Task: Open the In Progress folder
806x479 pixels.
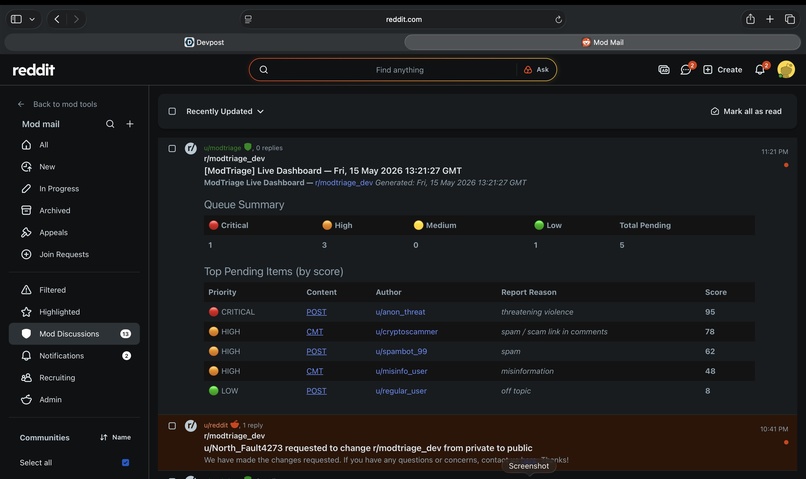Action: click(x=74, y=189)
